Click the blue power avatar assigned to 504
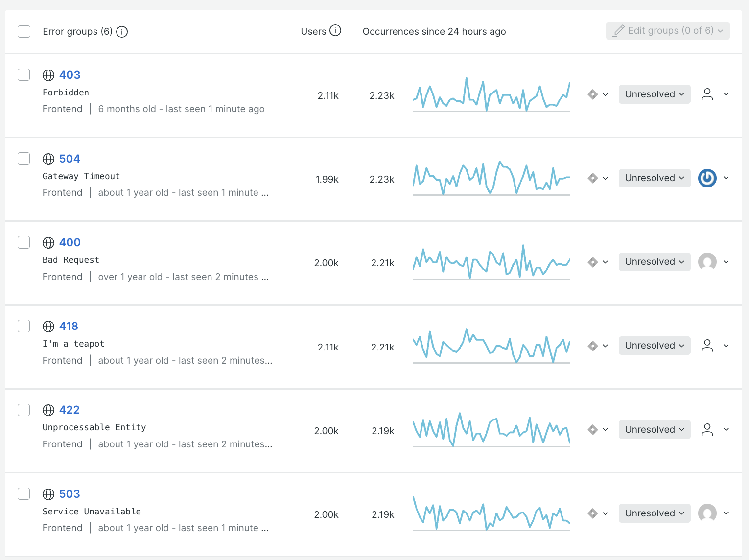Image resolution: width=749 pixels, height=560 pixels. coord(707,178)
